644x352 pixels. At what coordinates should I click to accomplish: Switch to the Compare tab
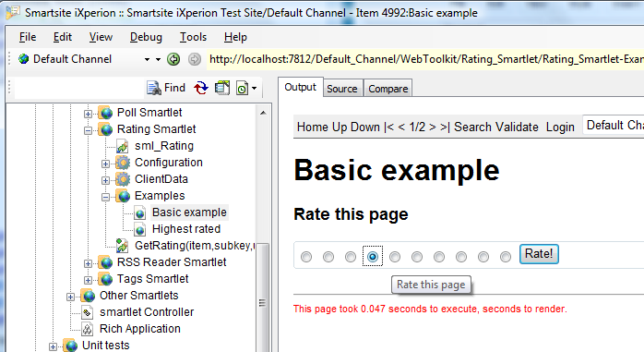pos(388,89)
